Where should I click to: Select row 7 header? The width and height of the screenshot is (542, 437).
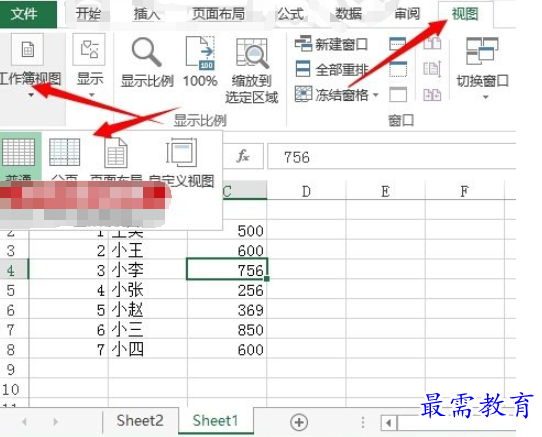coord(14,329)
